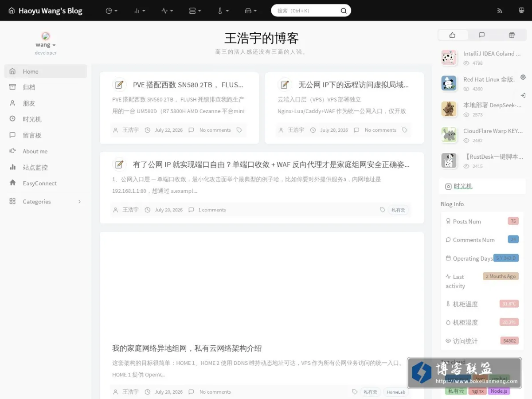This screenshot has width=532, height=399.
Task: Switch to the comments bubble tab
Action: 482,35
